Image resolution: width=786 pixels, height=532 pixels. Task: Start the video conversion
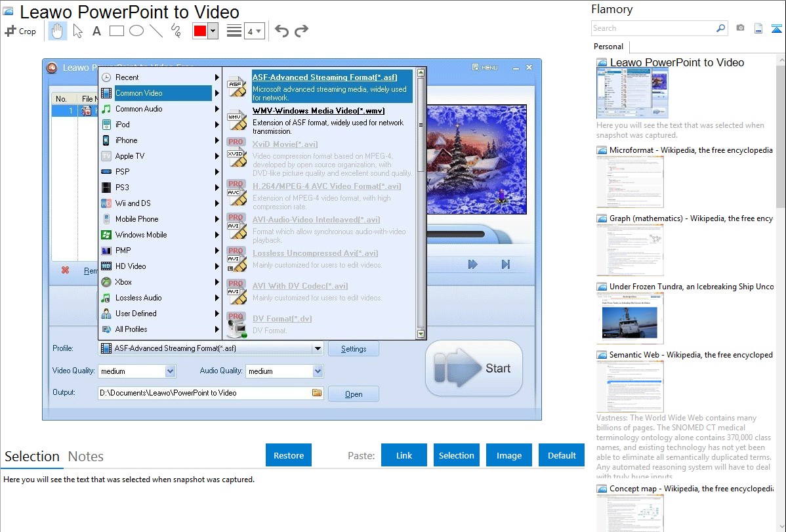[474, 369]
